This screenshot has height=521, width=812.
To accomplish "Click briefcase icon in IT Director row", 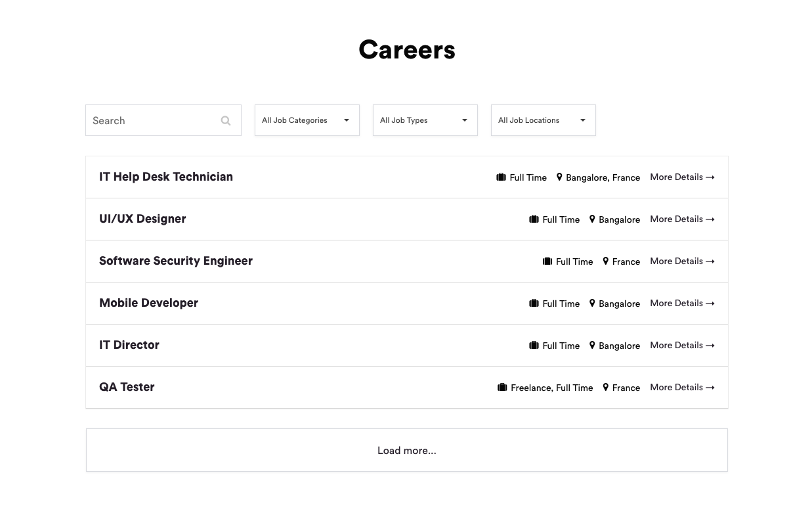I will click(534, 346).
